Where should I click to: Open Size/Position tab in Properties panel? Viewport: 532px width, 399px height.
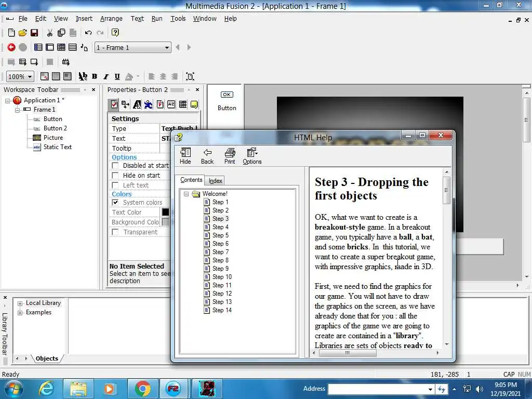[x=126, y=104]
